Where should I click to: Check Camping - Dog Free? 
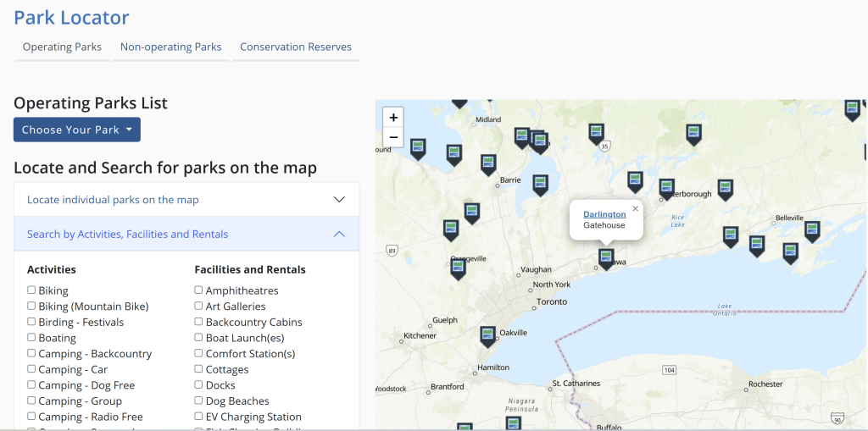coord(31,384)
